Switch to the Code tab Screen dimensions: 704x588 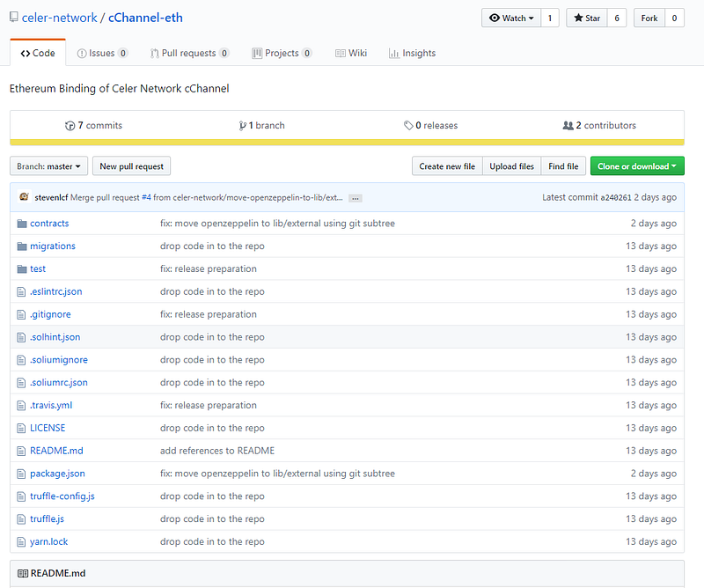tap(38, 53)
